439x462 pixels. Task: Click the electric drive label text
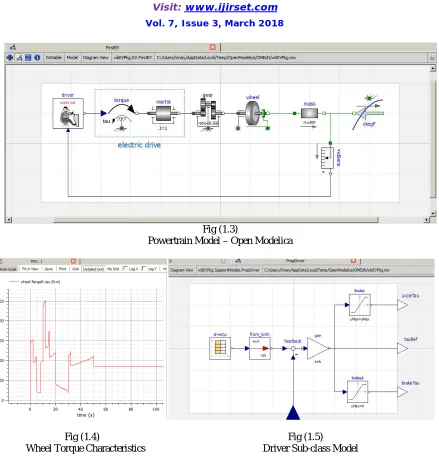click(139, 145)
